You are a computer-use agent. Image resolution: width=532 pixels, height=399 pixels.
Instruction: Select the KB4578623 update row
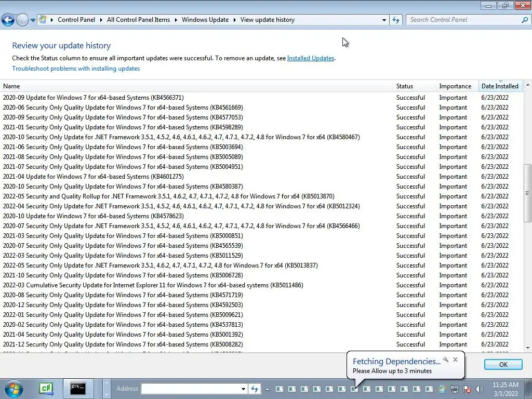click(261, 216)
